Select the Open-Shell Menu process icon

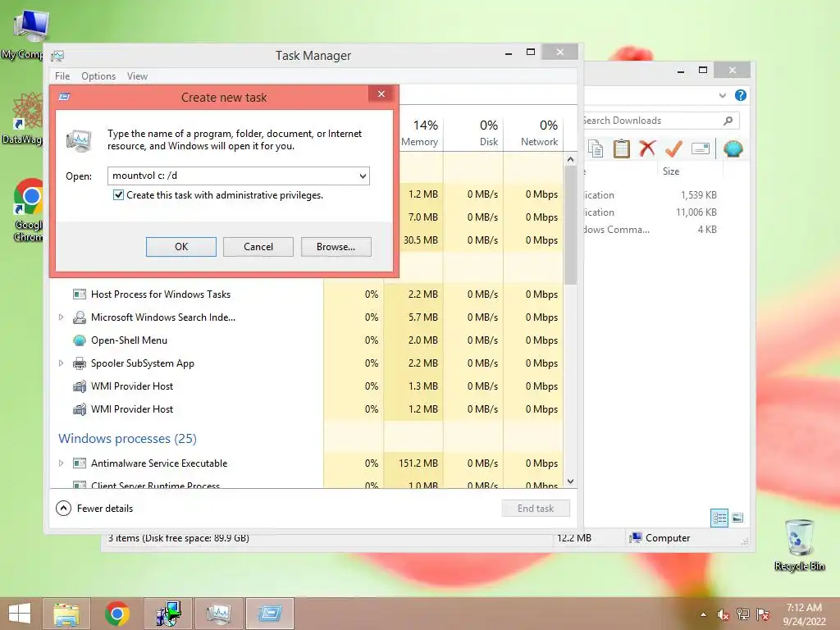80,340
